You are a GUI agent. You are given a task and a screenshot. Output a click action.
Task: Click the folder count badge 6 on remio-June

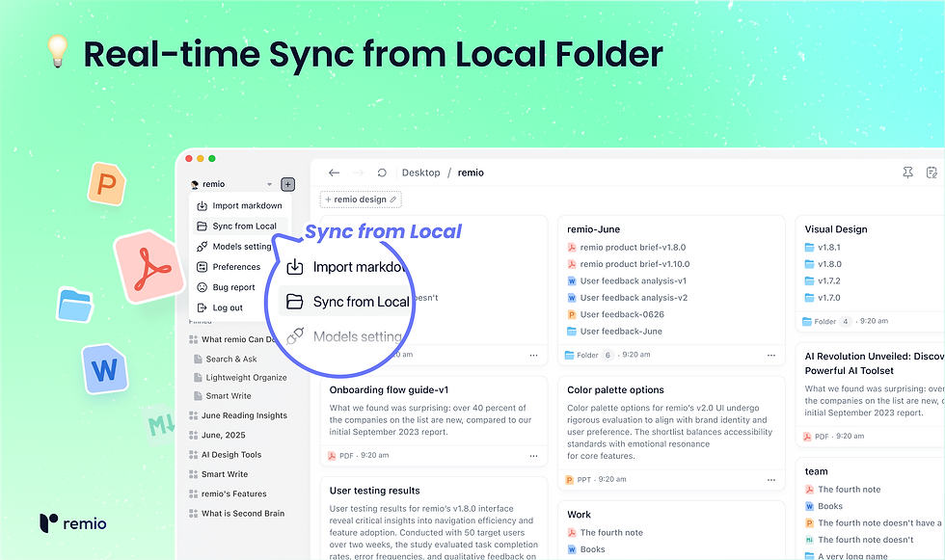[607, 356]
